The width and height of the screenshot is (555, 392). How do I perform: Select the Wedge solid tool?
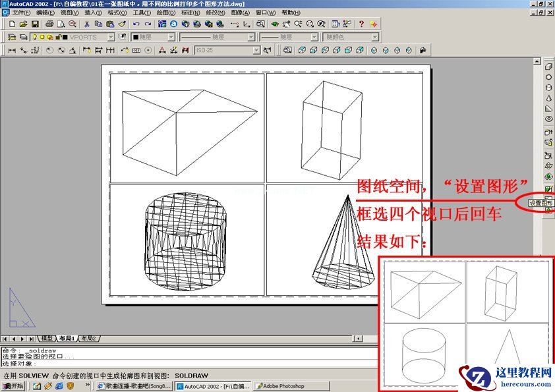pos(548,109)
